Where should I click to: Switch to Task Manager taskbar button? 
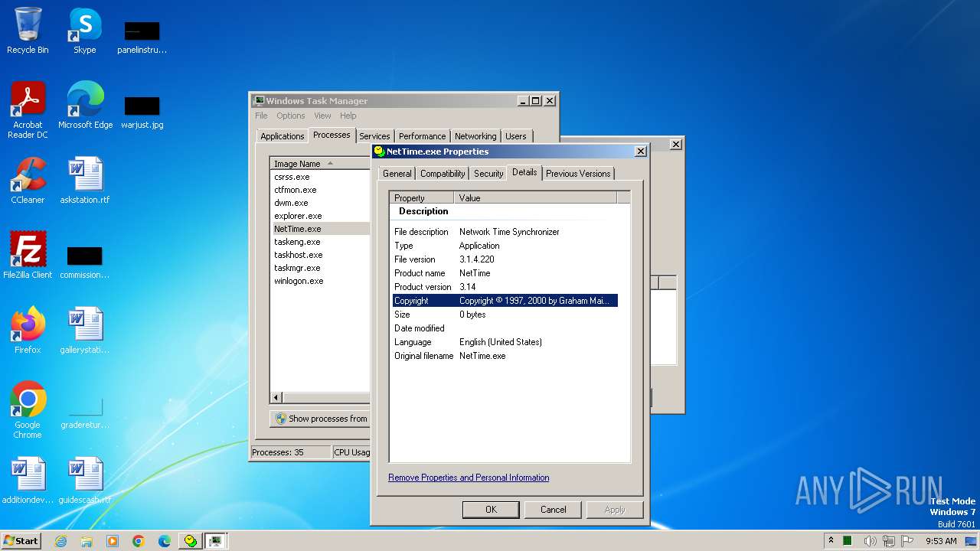coord(216,541)
